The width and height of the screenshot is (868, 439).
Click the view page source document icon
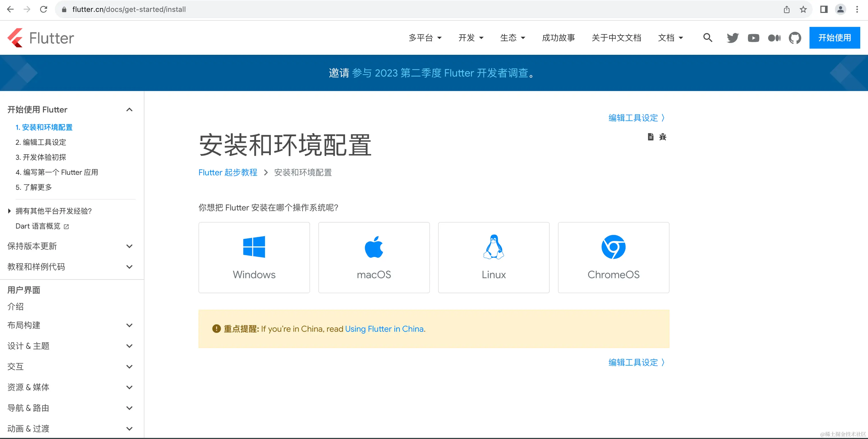[x=651, y=137]
